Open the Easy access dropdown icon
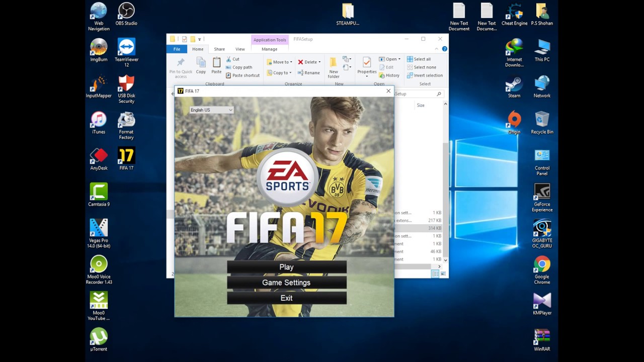Viewport: 644px width, 362px height. pos(347,67)
